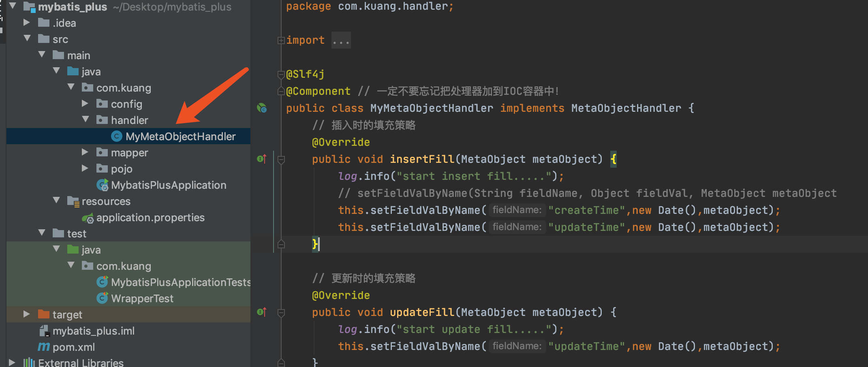Fold the insertFill method using its gutter marker
Image resolution: width=868 pixels, height=367 pixels.
(x=281, y=160)
